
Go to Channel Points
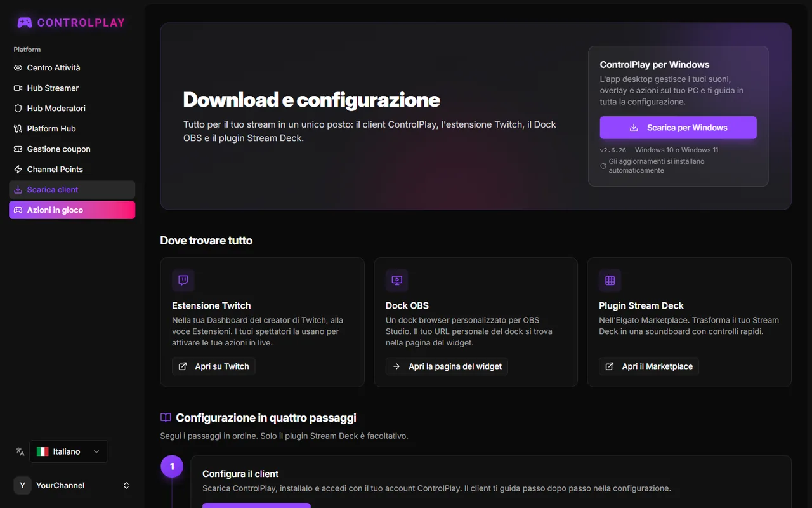click(x=72, y=170)
